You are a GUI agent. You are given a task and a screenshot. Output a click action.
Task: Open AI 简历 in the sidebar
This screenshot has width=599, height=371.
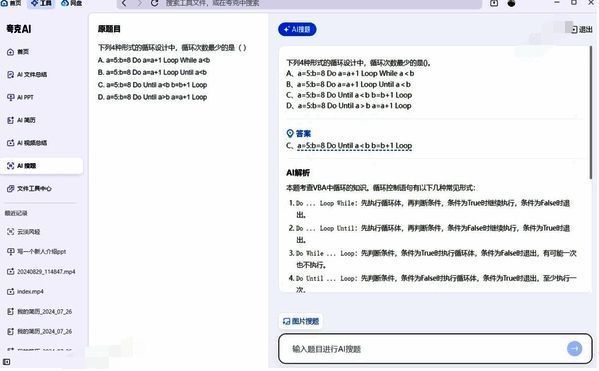[41, 120]
